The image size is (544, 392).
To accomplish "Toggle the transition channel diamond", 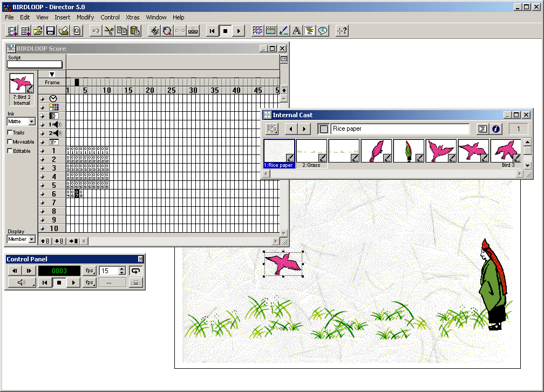I will point(42,116).
